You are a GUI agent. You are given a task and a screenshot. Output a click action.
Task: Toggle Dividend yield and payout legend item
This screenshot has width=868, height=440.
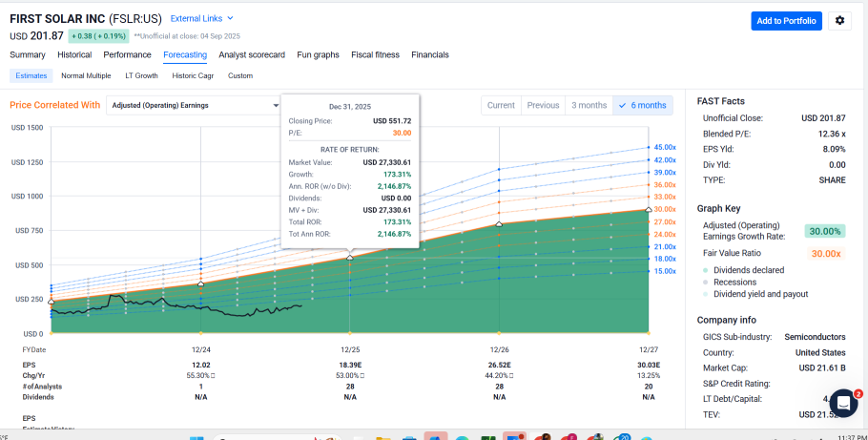pos(760,295)
